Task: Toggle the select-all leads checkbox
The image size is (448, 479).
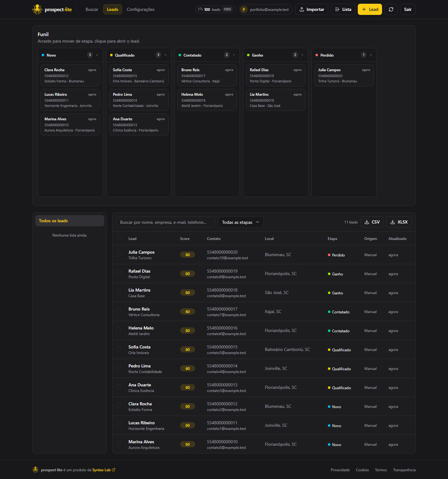Action: pyautogui.click(x=119, y=238)
